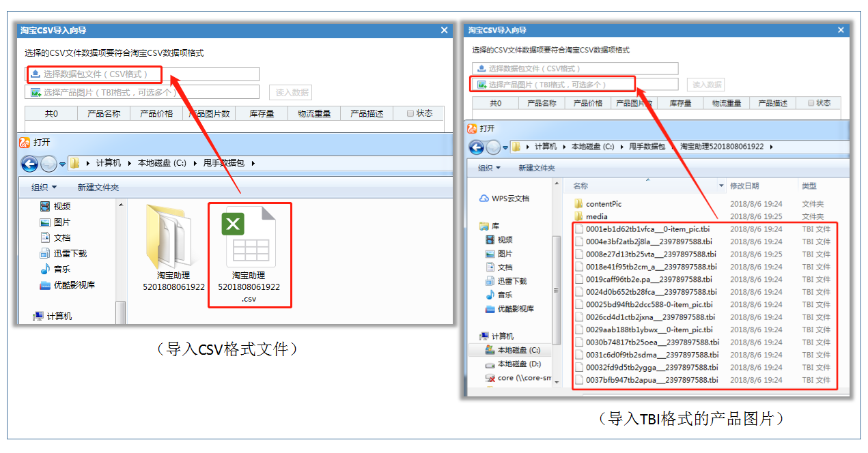The width and height of the screenshot is (868, 453).
Task: Navigate to 甩手数据包 in right dialog breadcrumb
Action: point(647,147)
